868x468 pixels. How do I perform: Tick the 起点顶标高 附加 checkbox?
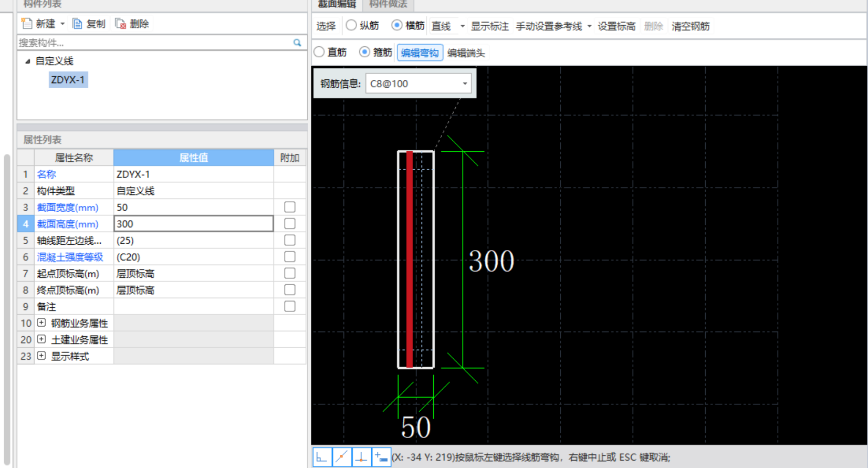click(x=290, y=273)
